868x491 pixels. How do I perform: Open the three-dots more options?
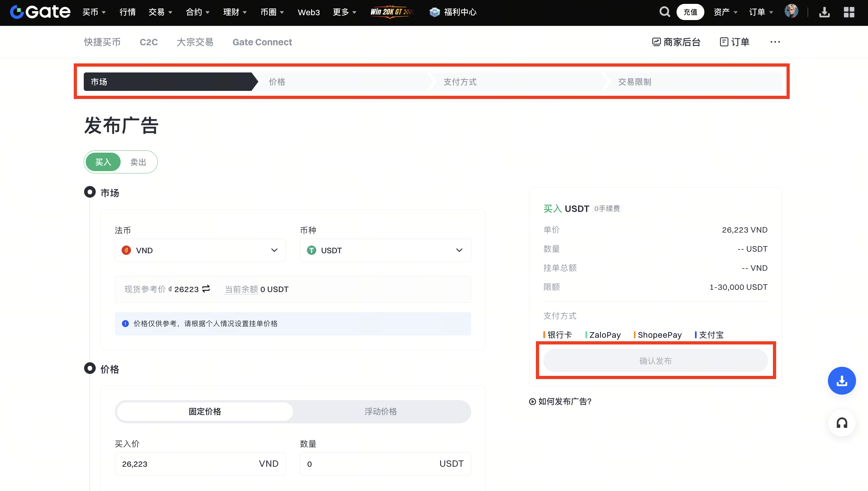click(x=775, y=42)
